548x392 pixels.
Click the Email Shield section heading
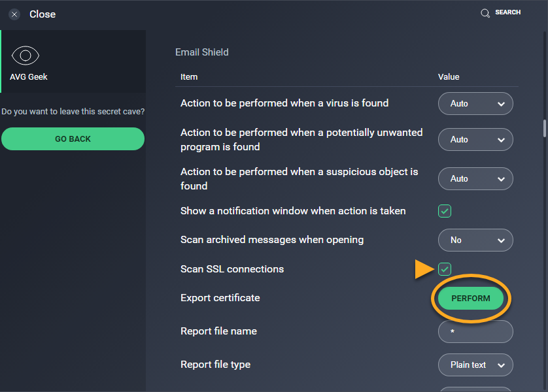click(202, 52)
